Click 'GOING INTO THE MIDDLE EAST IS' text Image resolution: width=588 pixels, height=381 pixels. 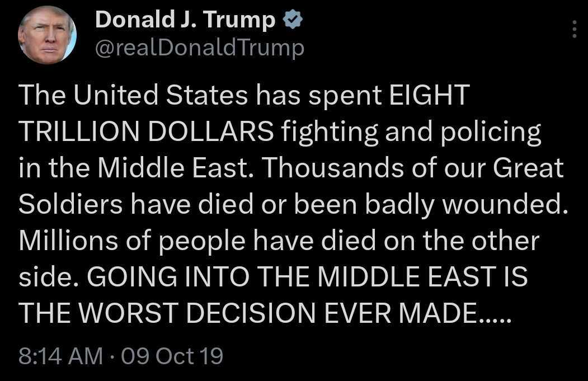308,277
